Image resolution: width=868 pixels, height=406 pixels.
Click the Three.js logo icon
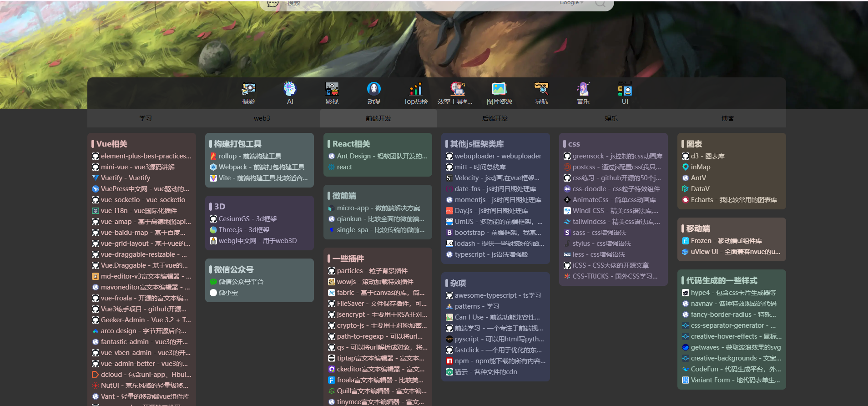pyautogui.click(x=213, y=230)
